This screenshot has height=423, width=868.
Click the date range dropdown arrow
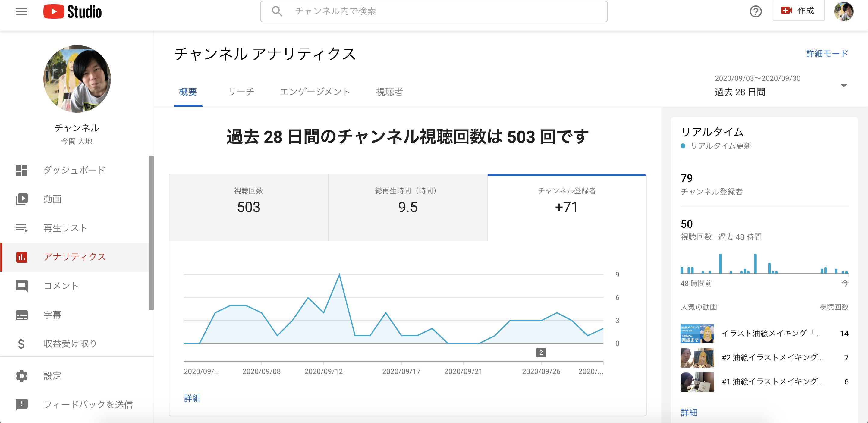pos(844,86)
